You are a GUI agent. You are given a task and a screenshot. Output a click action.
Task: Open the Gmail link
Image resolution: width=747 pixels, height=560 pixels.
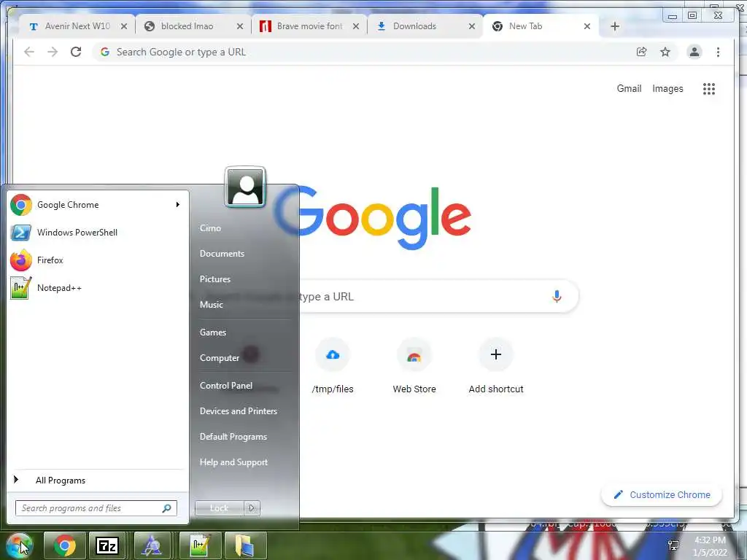pyautogui.click(x=629, y=88)
